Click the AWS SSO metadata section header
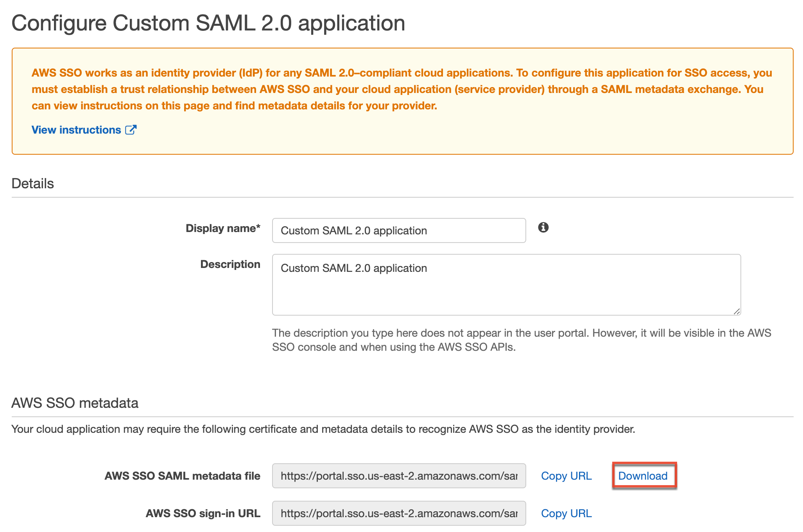 74,403
